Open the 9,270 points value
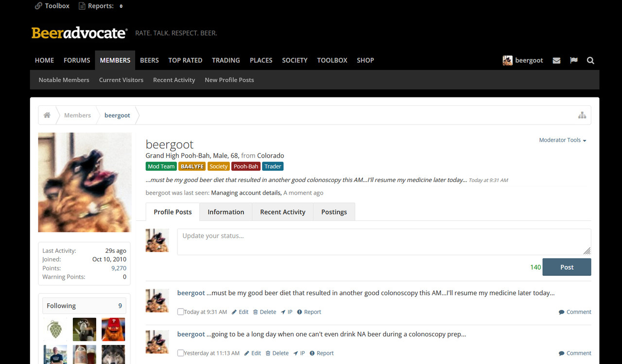This screenshot has height=364, width=622. (119, 268)
